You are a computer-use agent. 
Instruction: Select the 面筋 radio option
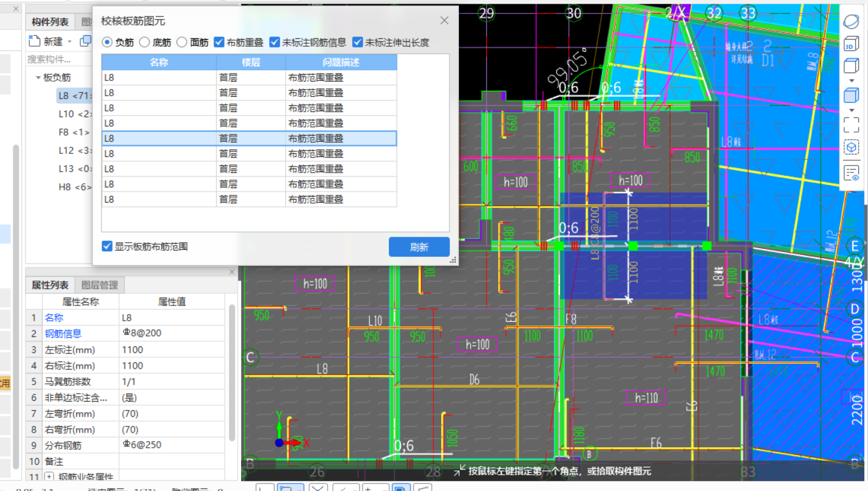coord(181,43)
